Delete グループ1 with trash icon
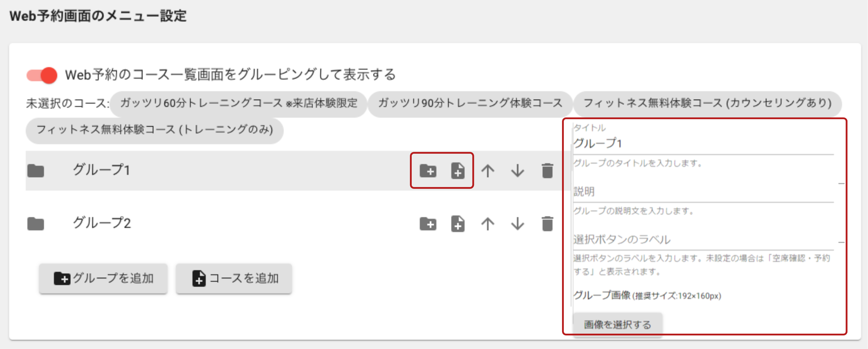 (547, 171)
